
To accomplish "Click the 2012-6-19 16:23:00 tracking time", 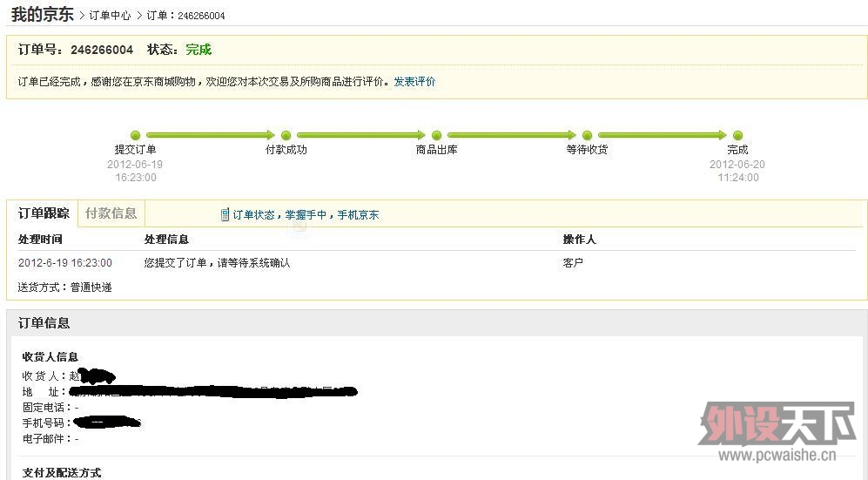I will point(65,263).
